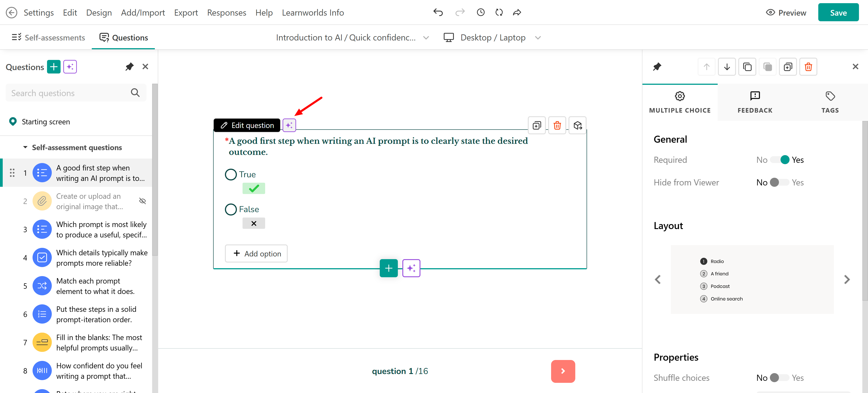Select the True radio option
Screen dimensions: 868x393
pos(231,175)
